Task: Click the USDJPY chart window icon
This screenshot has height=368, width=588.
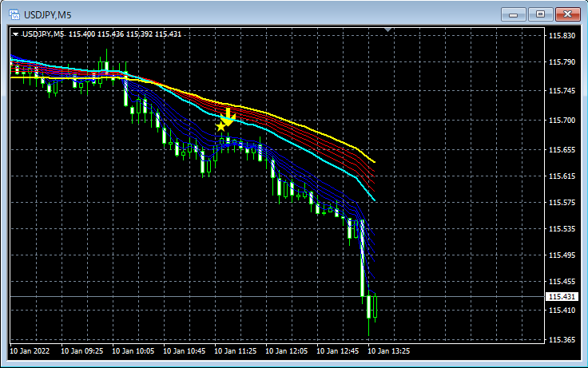Action: 14,14
